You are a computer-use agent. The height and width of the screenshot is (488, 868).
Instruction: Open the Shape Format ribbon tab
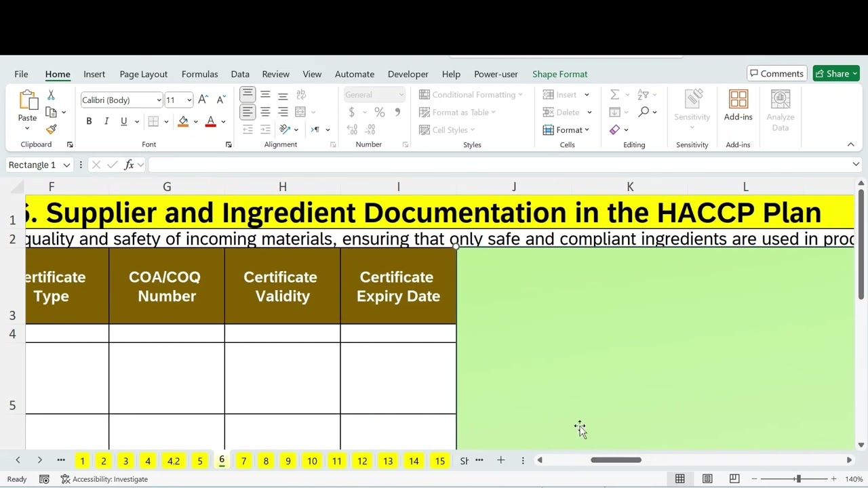[x=559, y=74]
